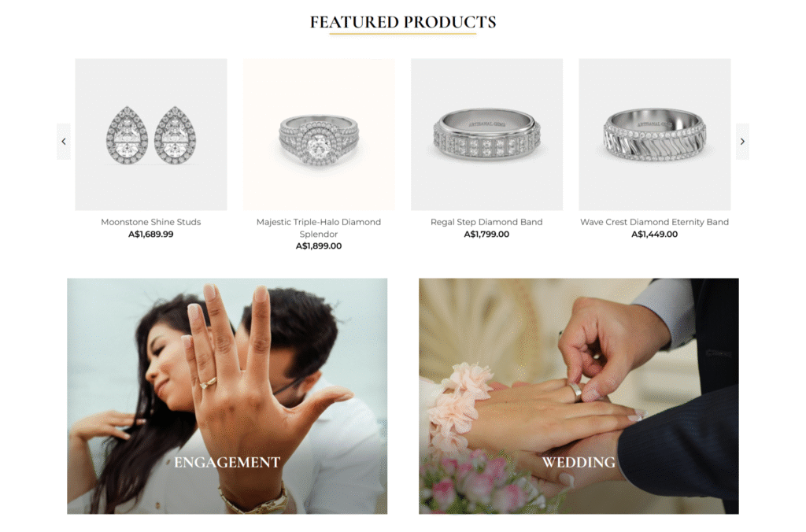This screenshot has width=806, height=532.
Task: Click the Moonstone Shine Studs title link
Action: [x=151, y=222]
